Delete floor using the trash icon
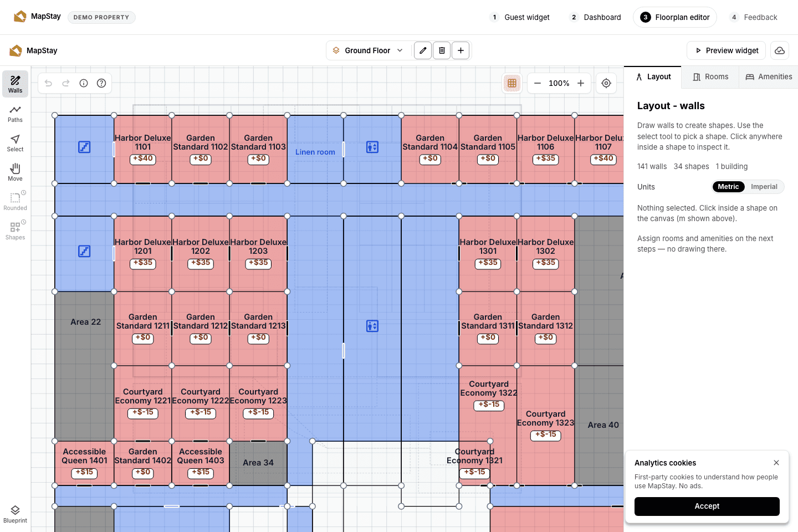 pos(442,50)
